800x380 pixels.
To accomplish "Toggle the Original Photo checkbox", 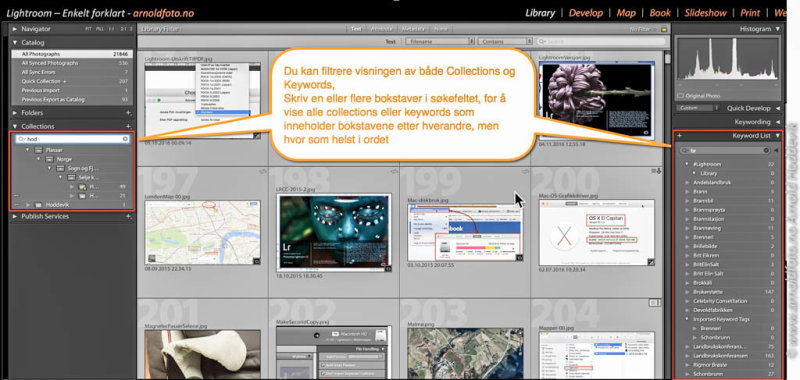I will click(x=680, y=95).
